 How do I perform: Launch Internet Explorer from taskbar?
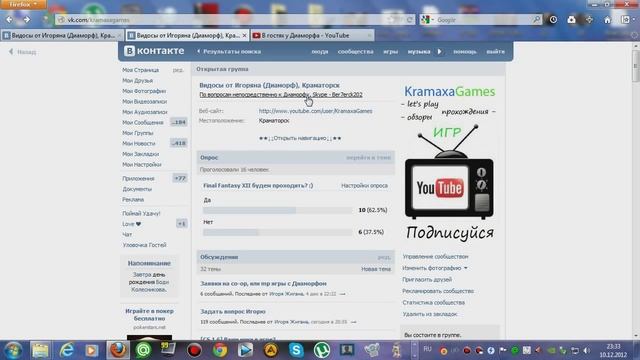67,350
